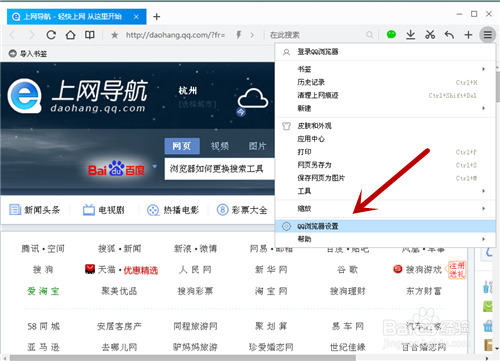Reload the page with refresh icon

[51, 35]
